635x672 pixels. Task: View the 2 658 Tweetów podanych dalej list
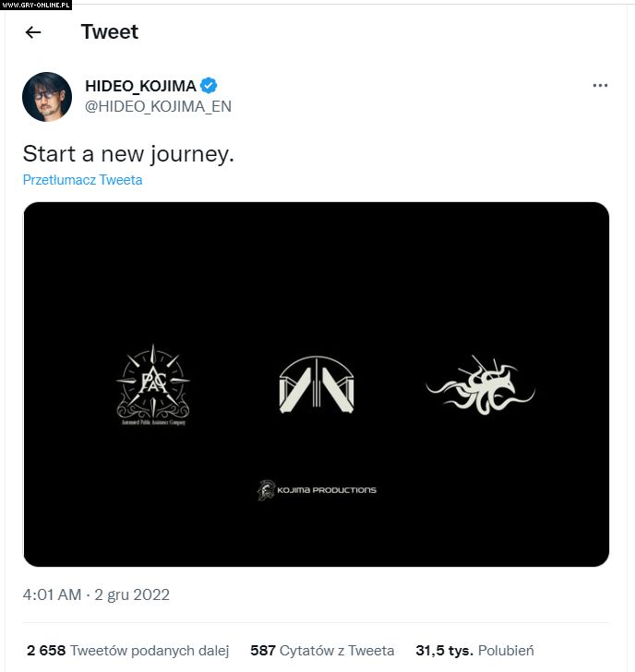tap(127, 650)
